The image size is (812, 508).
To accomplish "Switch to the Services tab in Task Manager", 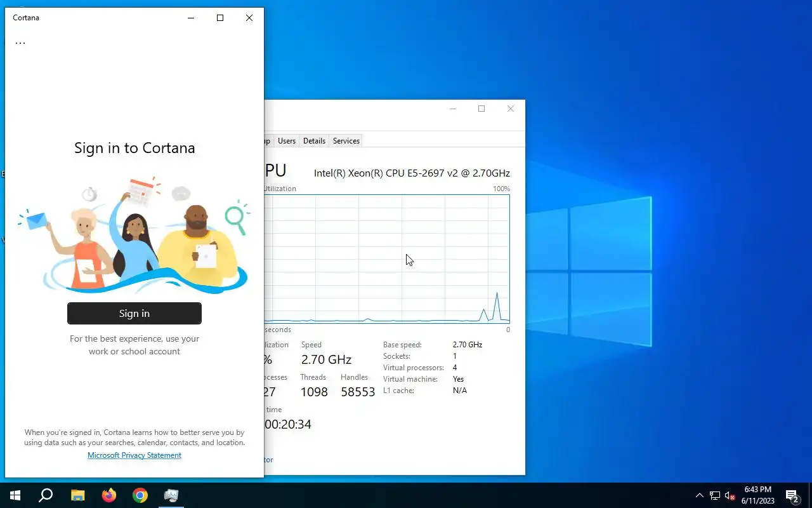I will pyautogui.click(x=346, y=141).
